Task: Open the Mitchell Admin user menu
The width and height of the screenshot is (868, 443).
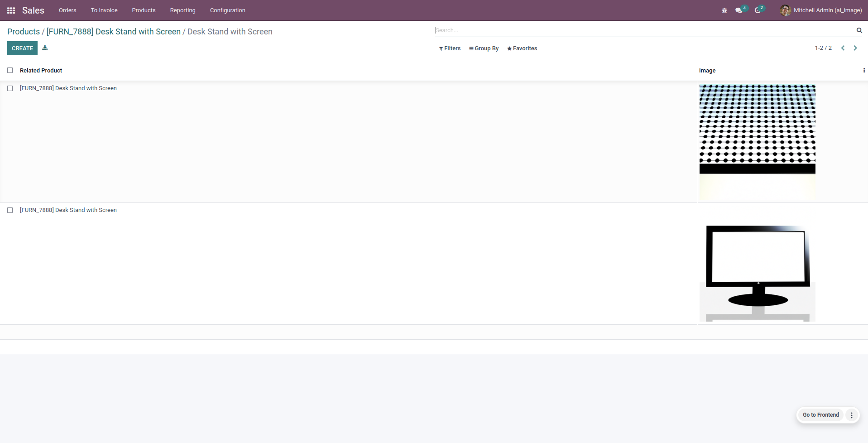Action: click(821, 10)
